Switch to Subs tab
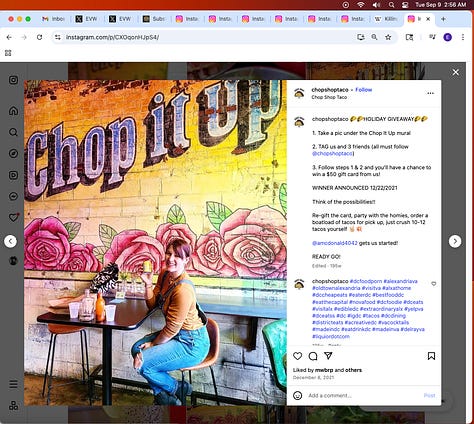Viewport: 474px width, 424px height. [154, 19]
